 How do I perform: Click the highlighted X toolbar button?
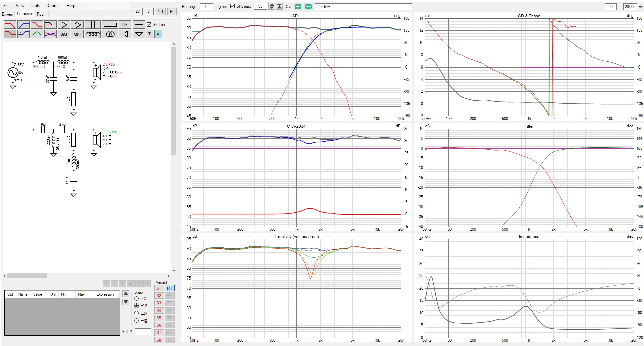click(158, 34)
